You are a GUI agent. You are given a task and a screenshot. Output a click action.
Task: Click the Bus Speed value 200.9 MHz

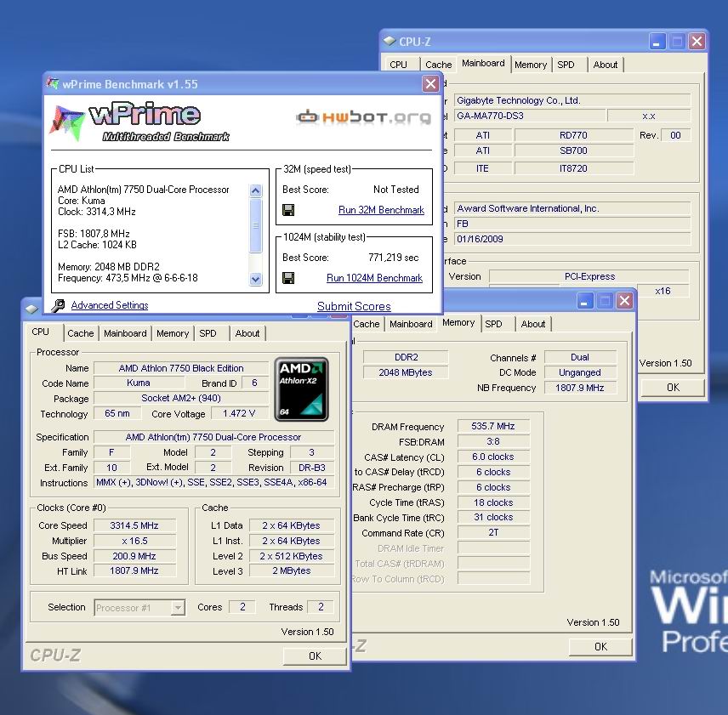(134, 556)
